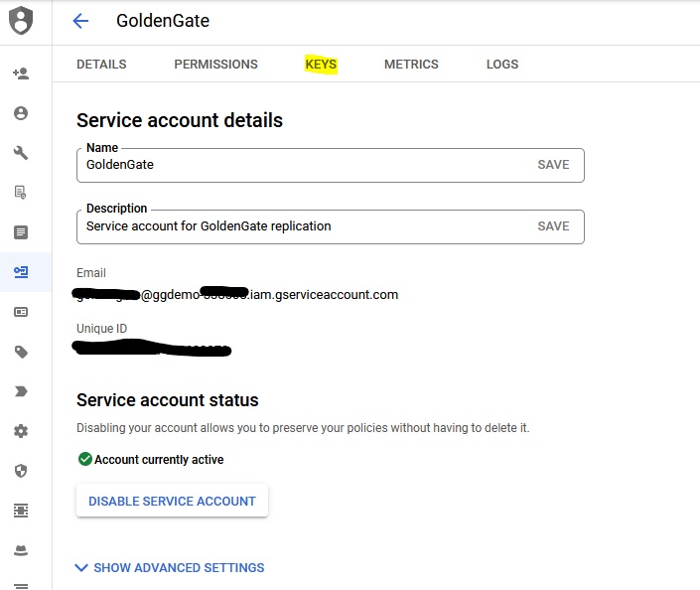Click the Name field containing GoldenGate

pyautogui.click(x=298, y=165)
